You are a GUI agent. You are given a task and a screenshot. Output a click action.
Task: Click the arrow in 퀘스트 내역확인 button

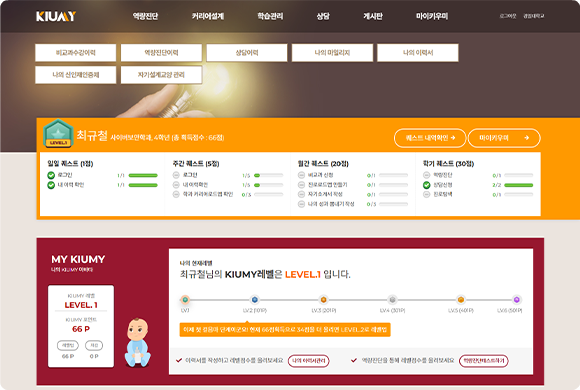tap(453, 138)
